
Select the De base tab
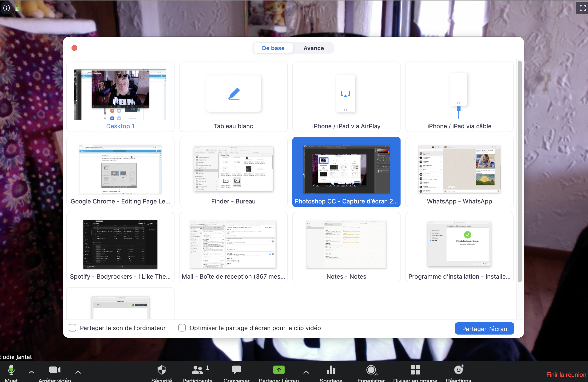(x=273, y=48)
